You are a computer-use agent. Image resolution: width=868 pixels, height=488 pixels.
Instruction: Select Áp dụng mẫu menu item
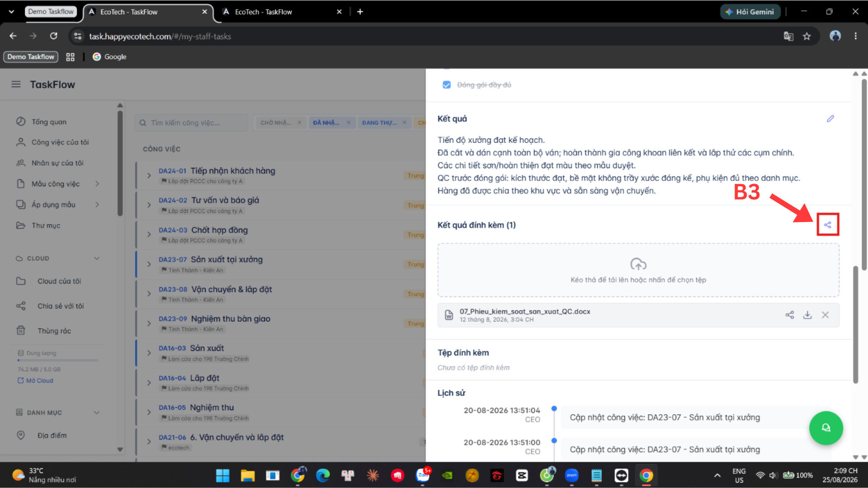click(x=53, y=204)
